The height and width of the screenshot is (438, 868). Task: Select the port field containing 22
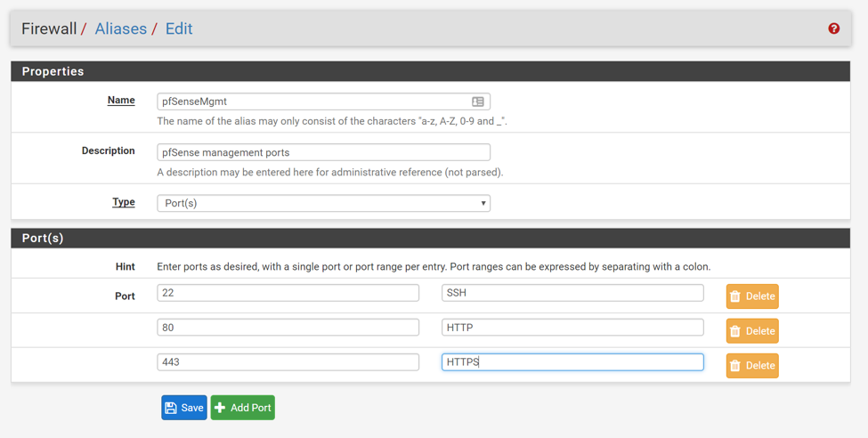click(288, 293)
